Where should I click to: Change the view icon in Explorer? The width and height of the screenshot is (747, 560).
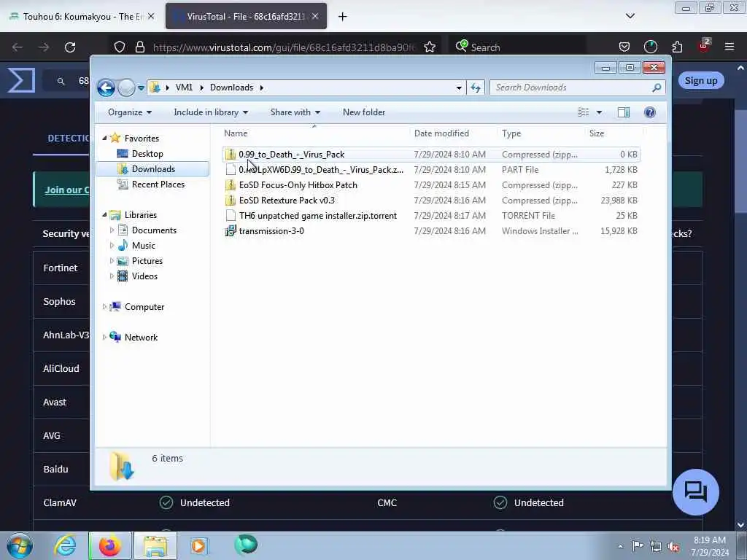584,112
